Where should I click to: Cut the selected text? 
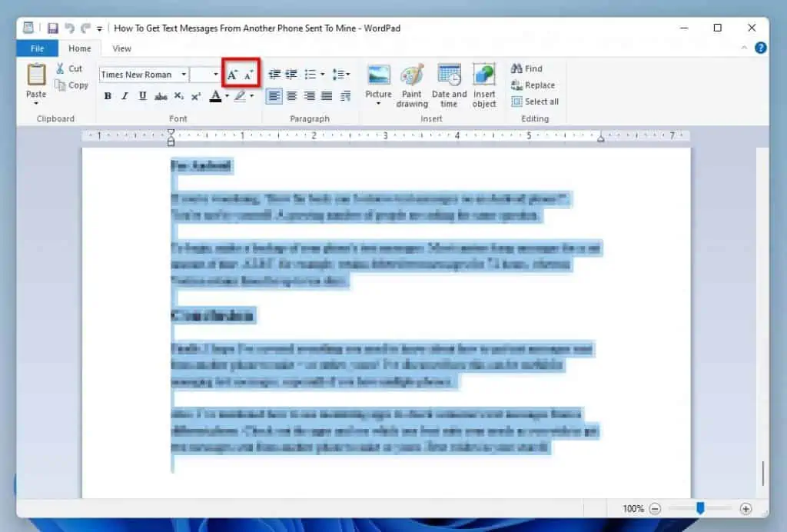pyautogui.click(x=68, y=68)
